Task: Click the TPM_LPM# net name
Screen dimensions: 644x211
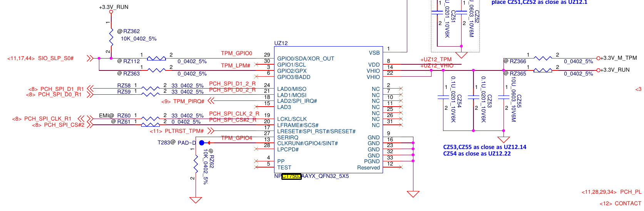Action: tap(236, 65)
